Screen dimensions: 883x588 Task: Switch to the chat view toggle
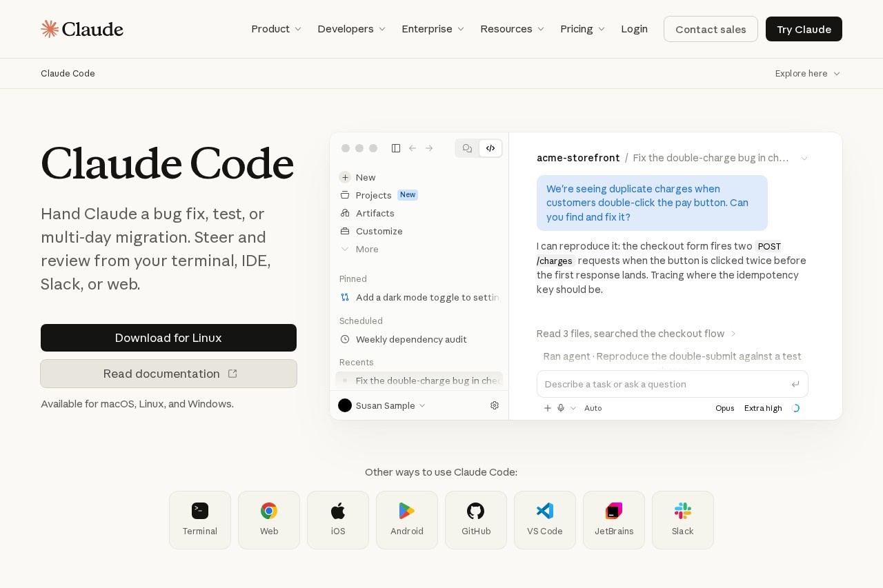point(467,148)
